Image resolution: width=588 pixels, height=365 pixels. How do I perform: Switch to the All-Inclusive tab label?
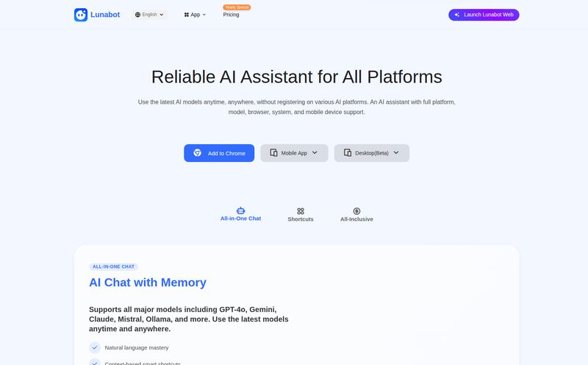pos(356,219)
